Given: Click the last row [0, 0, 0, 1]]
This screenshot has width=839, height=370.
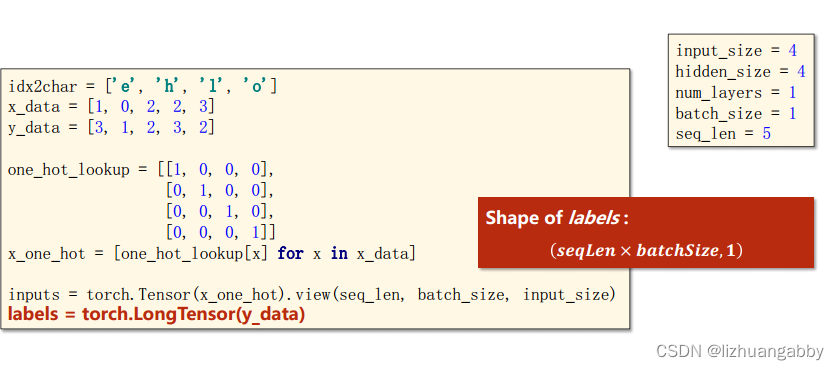Looking at the screenshot, I should pos(221,232).
